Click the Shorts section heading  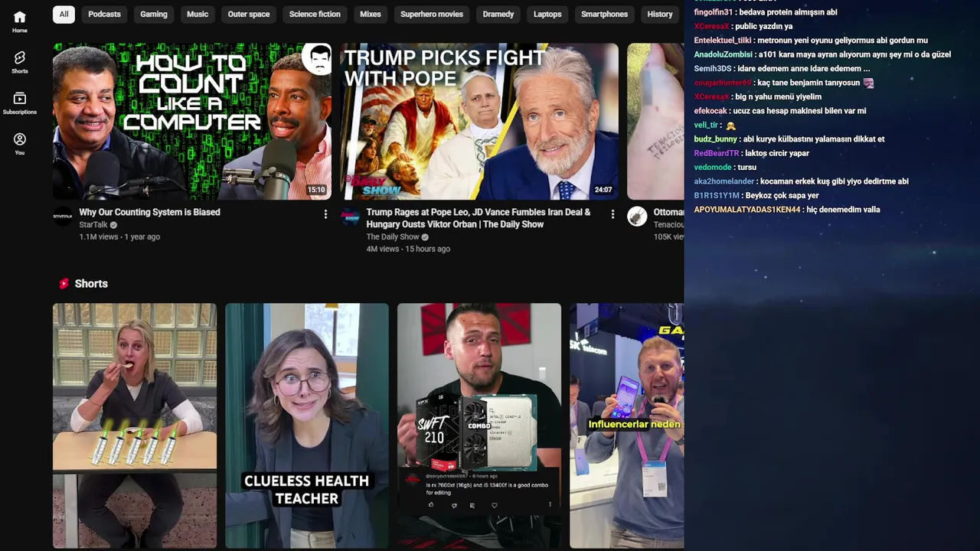(91, 284)
